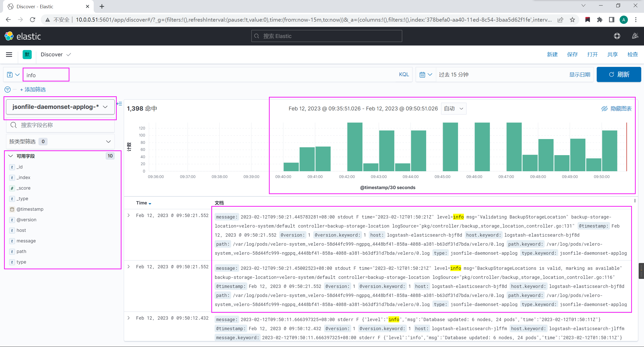Click the Refresh button (刷新)
This screenshot has height=347, width=644.
[619, 74]
